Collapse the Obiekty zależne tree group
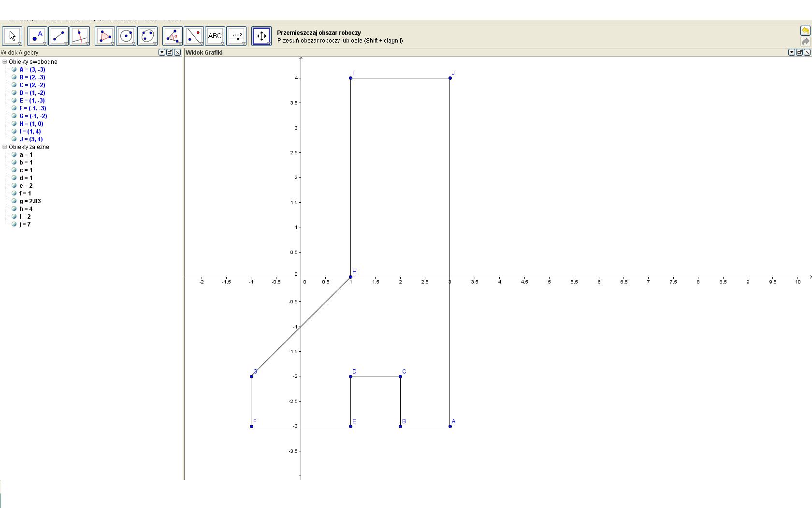Image resolution: width=812 pixels, height=508 pixels. tap(5, 147)
